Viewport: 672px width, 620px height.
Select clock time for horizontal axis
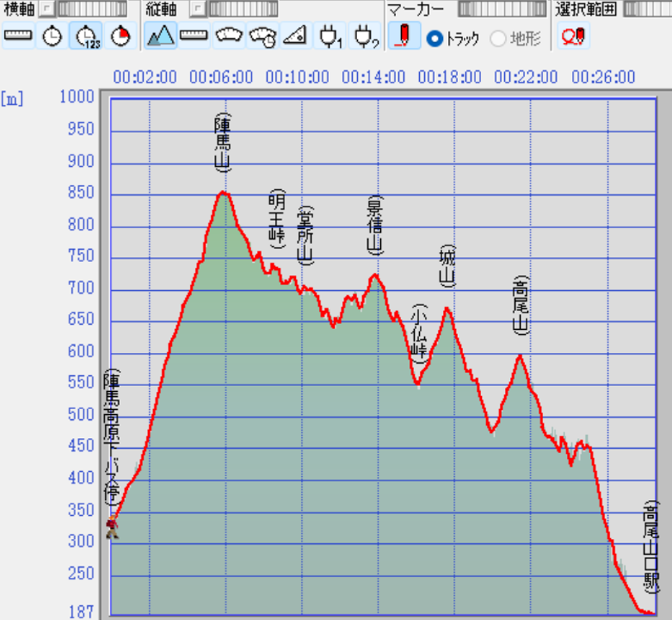(52, 36)
